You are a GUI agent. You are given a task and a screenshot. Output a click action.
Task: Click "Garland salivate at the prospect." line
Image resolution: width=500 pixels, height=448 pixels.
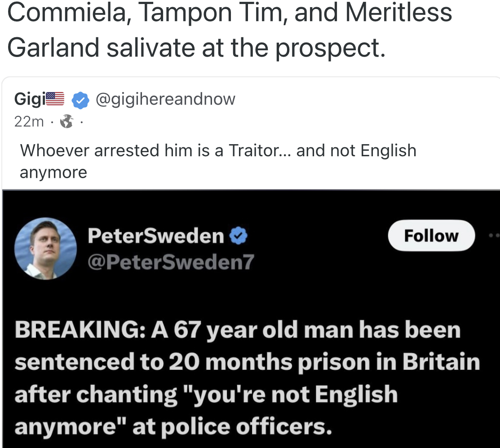pos(196,48)
